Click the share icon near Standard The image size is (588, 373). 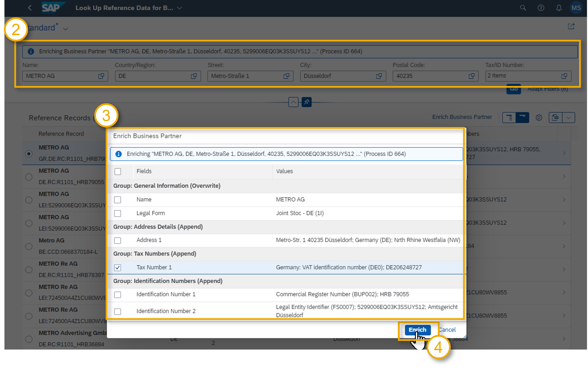pos(571,26)
